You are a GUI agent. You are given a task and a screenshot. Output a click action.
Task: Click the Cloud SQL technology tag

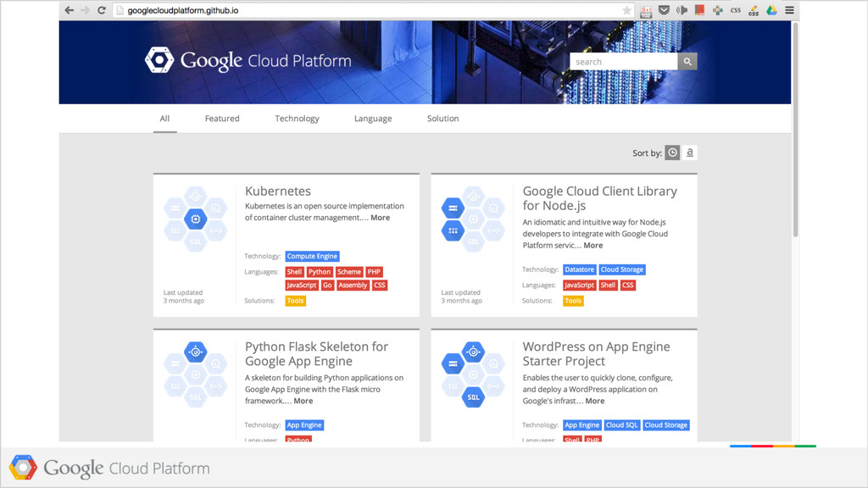tap(621, 425)
